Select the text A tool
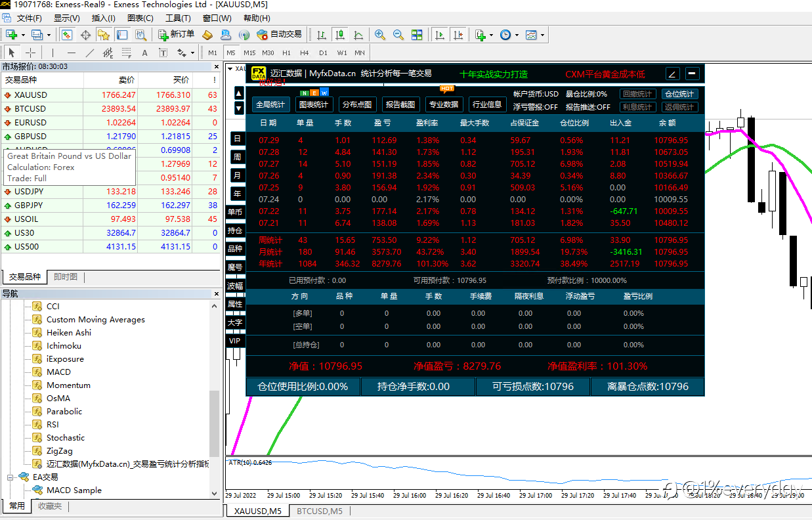Viewport: 812px width, 520px height. point(145,53)
